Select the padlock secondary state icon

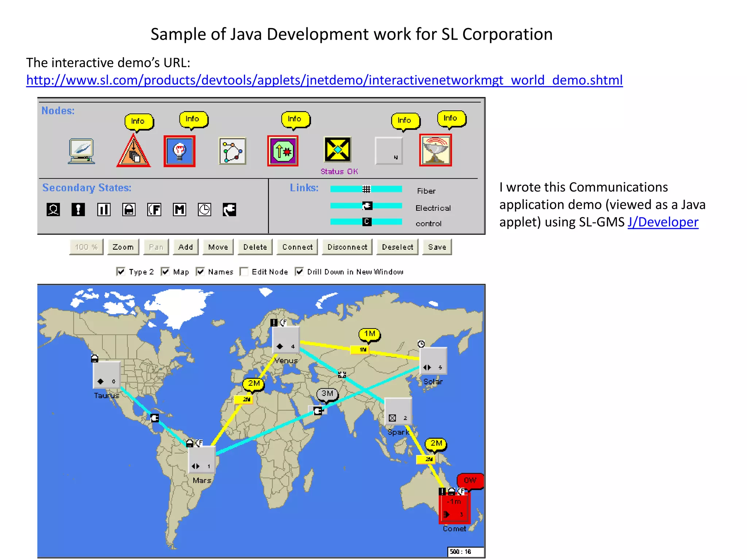(129, 210)
